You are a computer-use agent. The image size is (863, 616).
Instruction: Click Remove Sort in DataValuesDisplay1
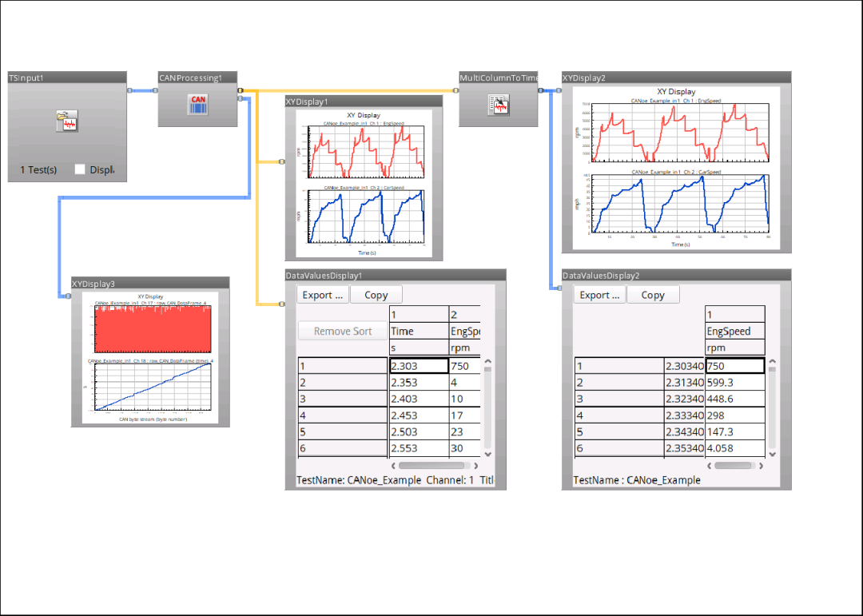pyautogui.click(x=342, y=331)
